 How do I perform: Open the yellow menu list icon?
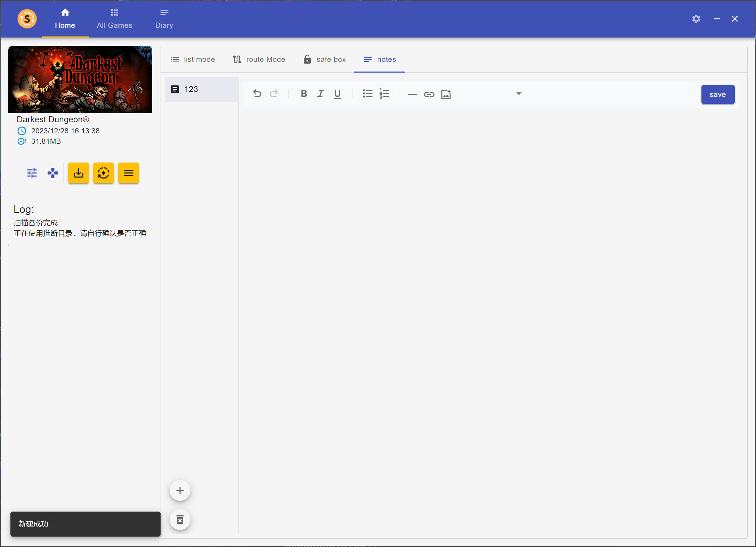pos(128,173)
